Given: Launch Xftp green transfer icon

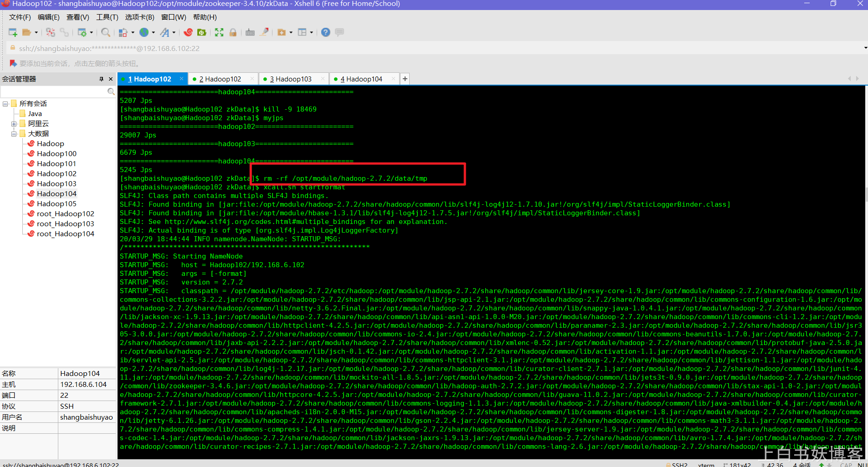Looking at the screenshot, I should coord(201,32).
